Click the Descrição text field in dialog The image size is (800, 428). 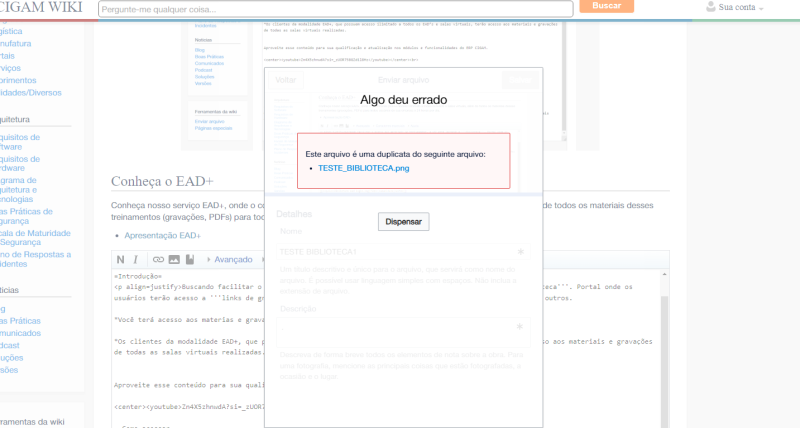[x=403, y=332]
